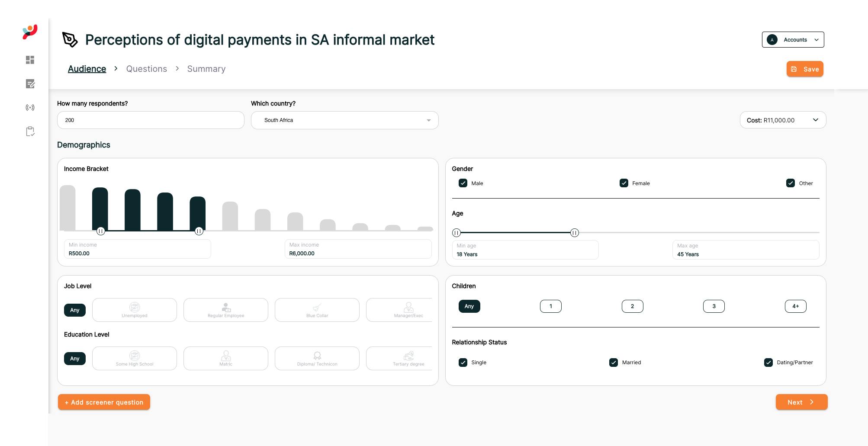Open the dashboard grid icon in sidebar
Screen dimensions: 868x446
(x=30, y=60)
